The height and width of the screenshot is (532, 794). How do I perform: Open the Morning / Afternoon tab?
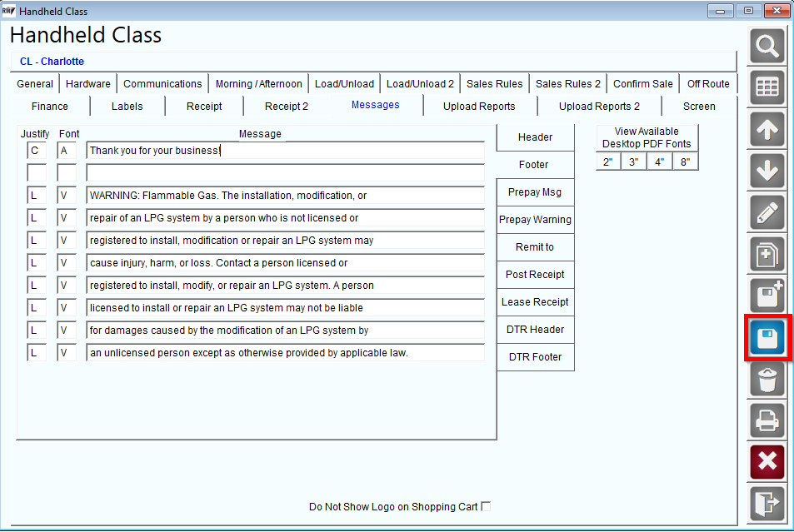(259, 84)
